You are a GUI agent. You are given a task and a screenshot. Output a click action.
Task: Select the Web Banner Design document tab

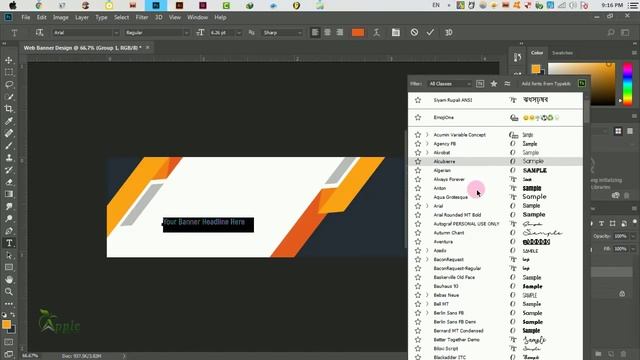point(82,48)
